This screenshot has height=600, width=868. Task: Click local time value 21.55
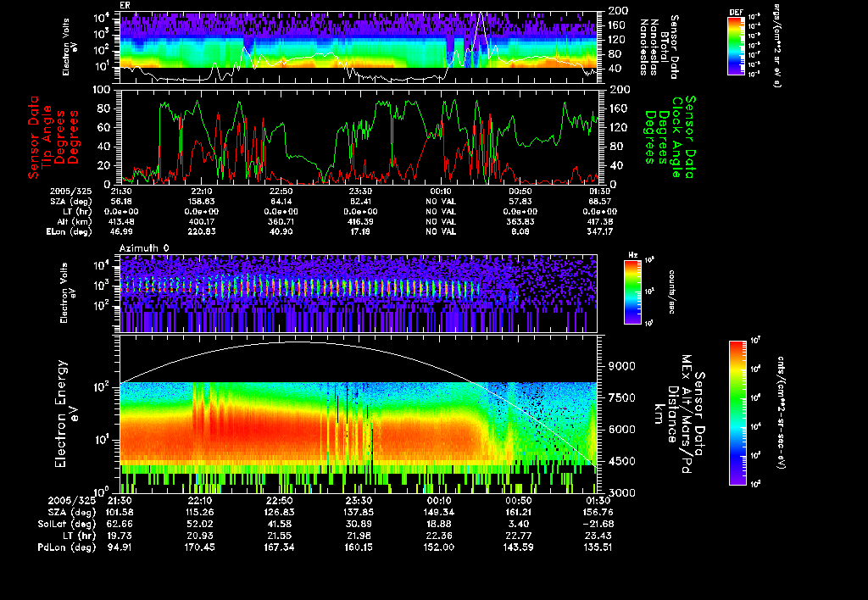tap(280, 536)
